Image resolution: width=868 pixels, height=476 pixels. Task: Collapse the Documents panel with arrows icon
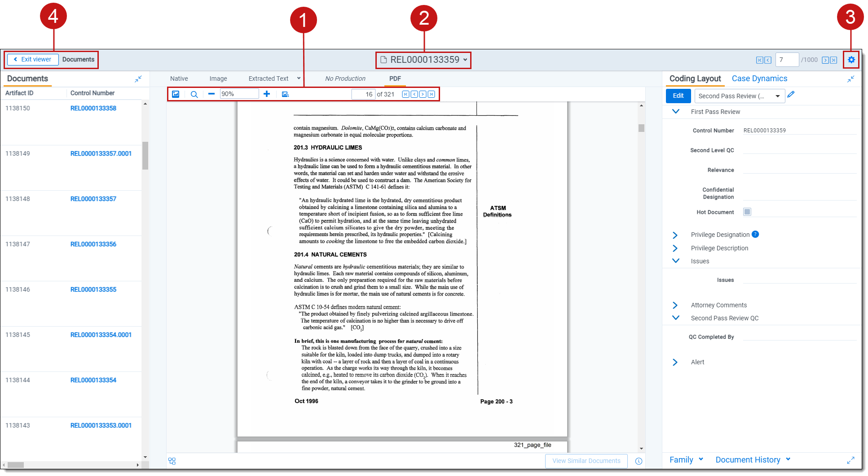pos(138,79)
